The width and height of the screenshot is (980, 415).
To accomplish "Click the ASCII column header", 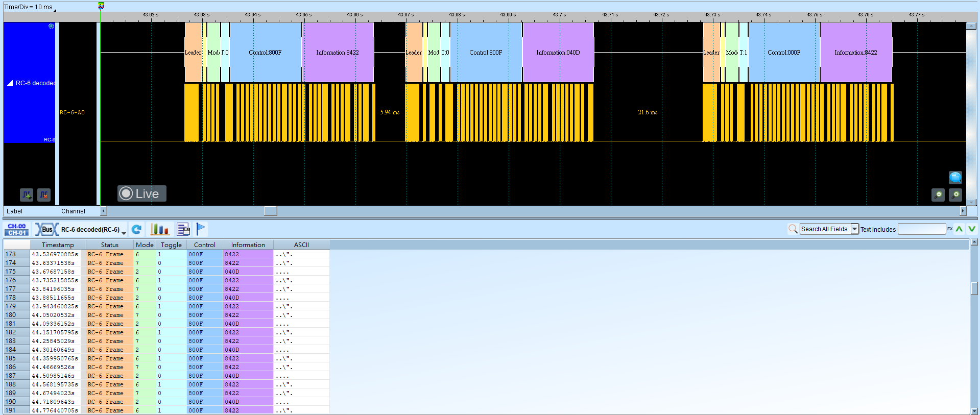I will click(x=301, y=245).
